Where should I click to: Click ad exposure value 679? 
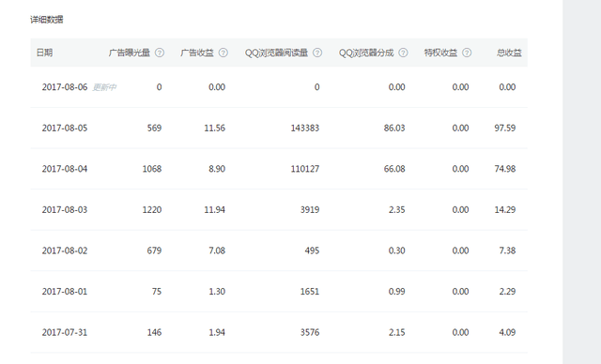click(x=154, y=250)
